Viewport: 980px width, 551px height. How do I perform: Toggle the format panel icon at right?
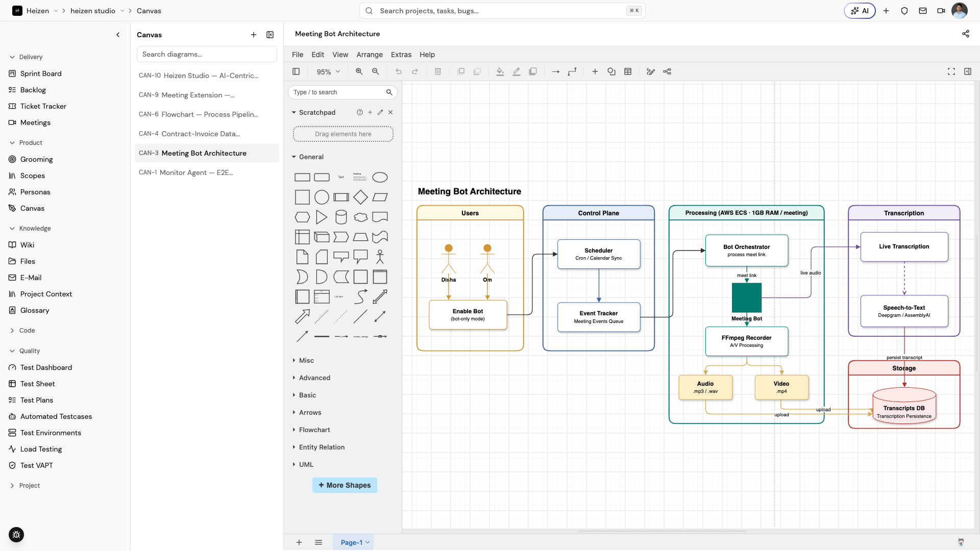pyautogui.click(x=968, y=72)
